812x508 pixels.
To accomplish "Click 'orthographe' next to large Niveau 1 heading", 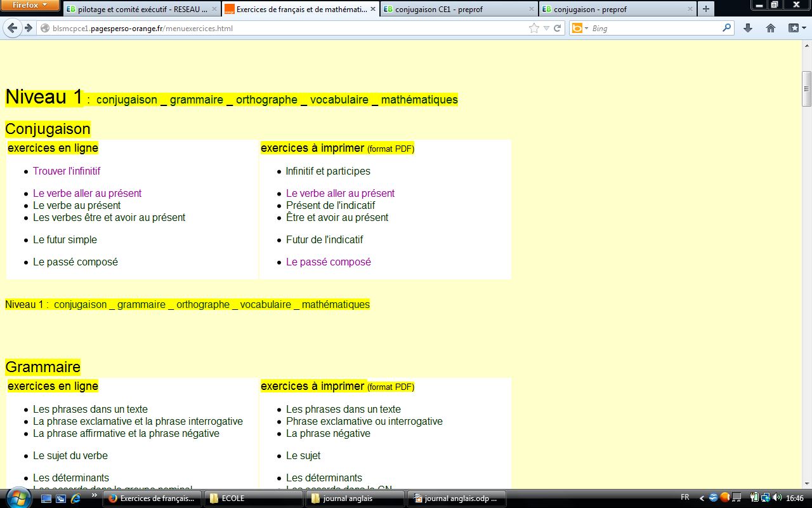I will tap(266, 100).
